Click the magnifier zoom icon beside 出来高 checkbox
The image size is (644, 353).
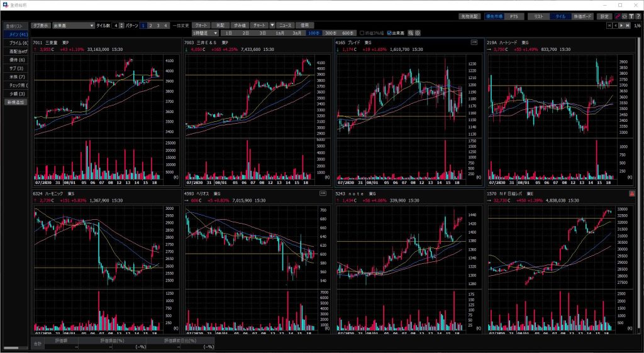click(x=411, y=33)
